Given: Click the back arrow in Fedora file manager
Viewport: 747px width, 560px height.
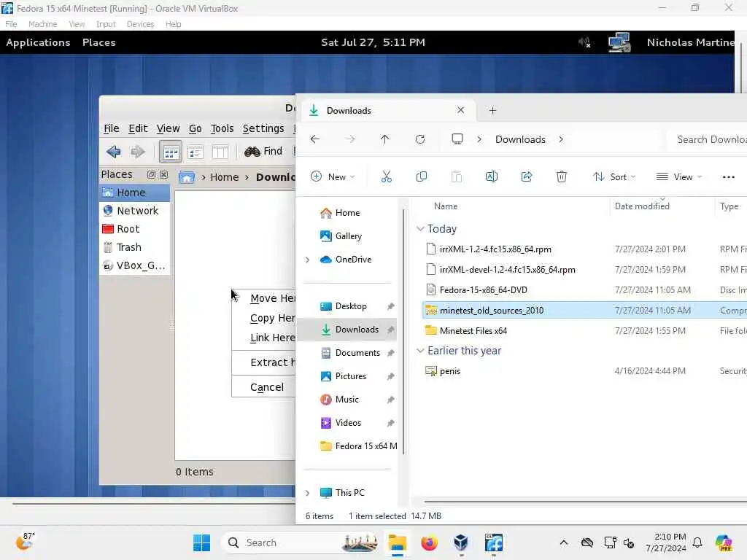Looking at the screenshot, I should tap(114, 152).
